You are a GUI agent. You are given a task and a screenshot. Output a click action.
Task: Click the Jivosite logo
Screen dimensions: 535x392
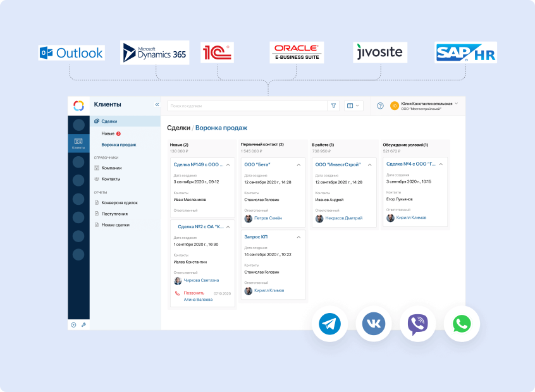(380, 52)
